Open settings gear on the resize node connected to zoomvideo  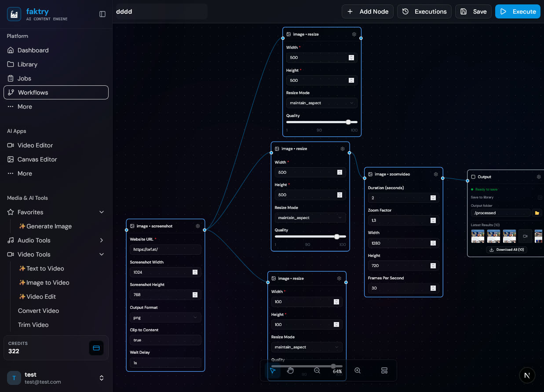point(343,149)
